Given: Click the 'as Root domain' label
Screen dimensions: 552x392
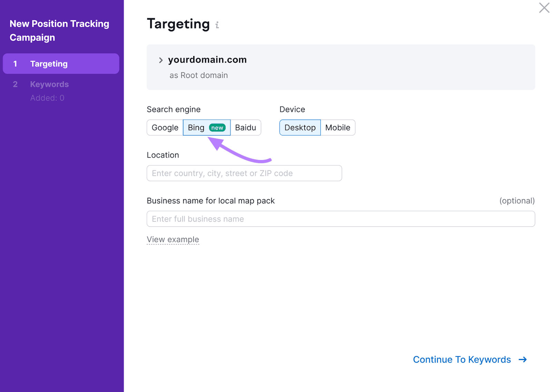Looking at the screenshot, I should point(198,75).
